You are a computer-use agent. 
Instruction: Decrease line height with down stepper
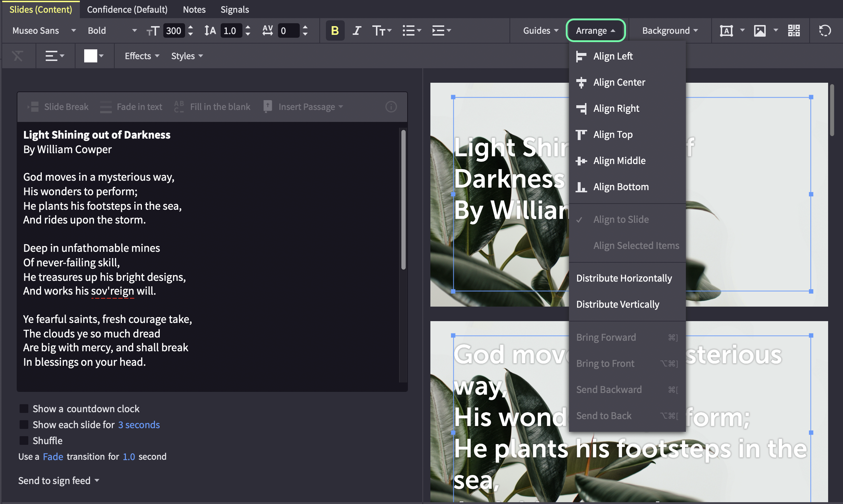(248, 34)
